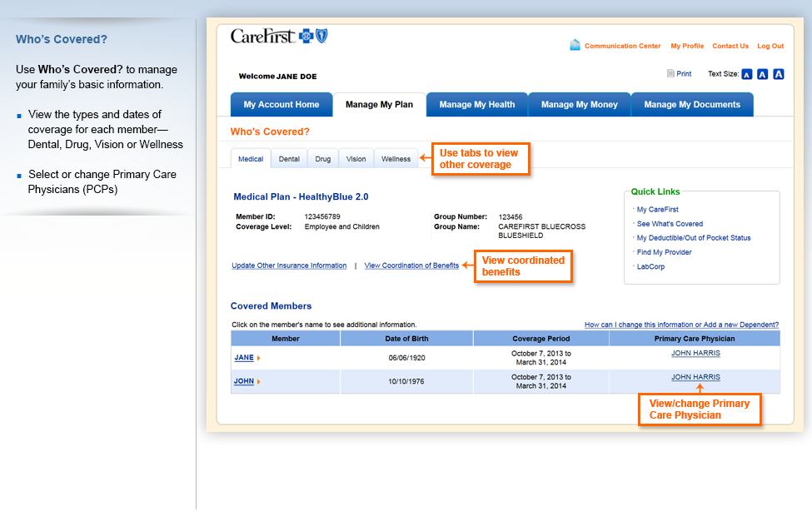Open the Manage My Health tab
The image size is (812, 521).
pyautogui.click(x=477, y=105)
